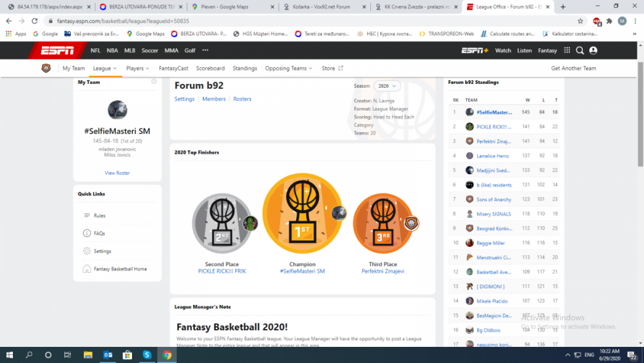Open the more sports ellipsis menu
The width and height of the screenshot is (644, 363).
205,50
